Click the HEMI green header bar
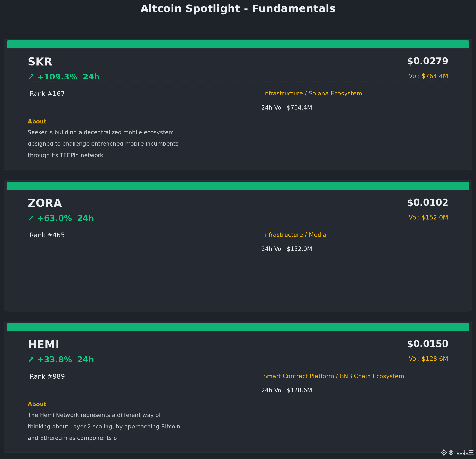 [238, 327]
